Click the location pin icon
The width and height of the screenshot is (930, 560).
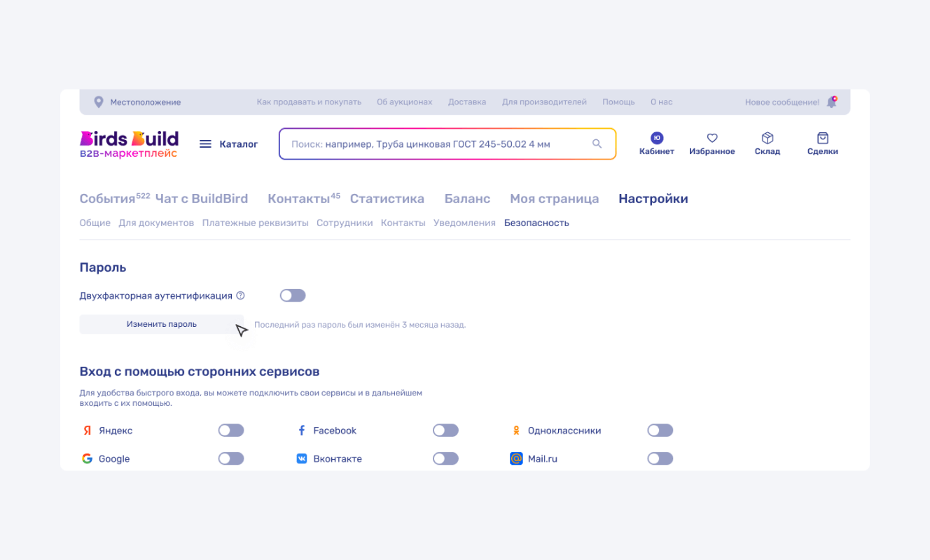coord(99,102)
